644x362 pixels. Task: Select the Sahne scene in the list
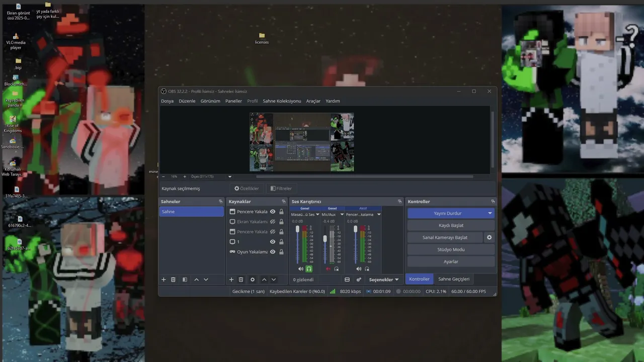191,212
